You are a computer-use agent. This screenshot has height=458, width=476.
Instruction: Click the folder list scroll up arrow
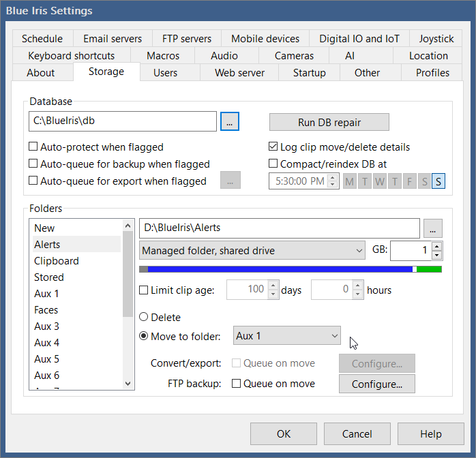tap(128, 226)
